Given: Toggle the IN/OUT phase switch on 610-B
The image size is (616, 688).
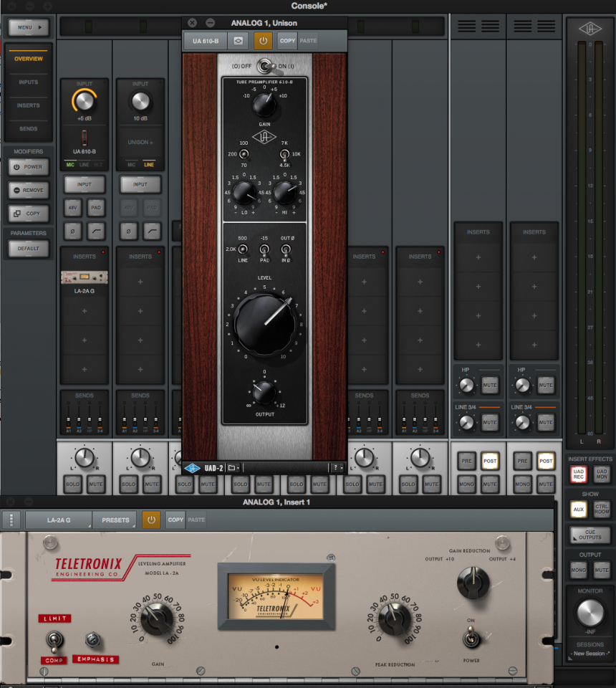Looking at the screenshot, I should (x=286, y=249).
